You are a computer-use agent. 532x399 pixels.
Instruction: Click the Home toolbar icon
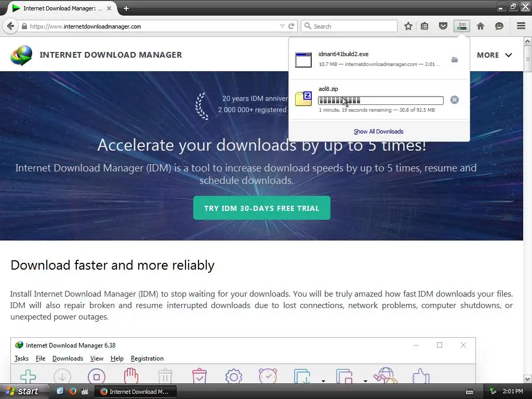(481, 26)
